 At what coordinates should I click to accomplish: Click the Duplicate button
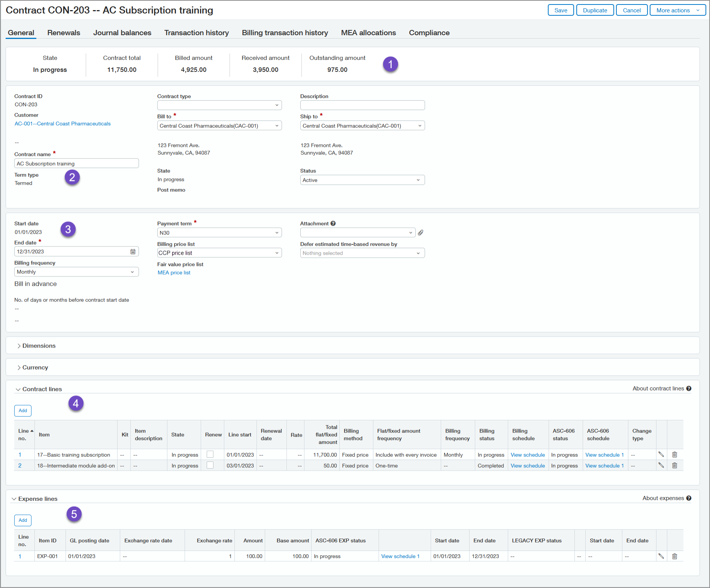pyautogui.click(x=595, y=10)
